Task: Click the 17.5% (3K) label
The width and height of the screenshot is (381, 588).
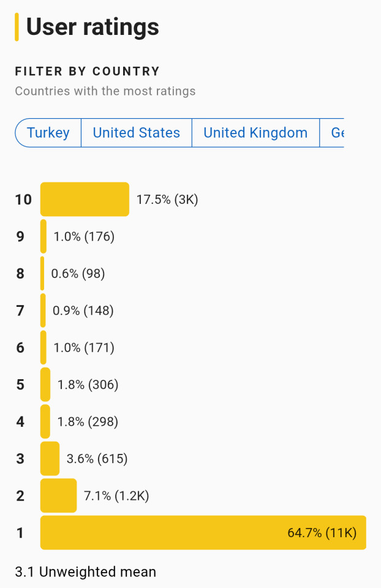Action: click(167, 200)
